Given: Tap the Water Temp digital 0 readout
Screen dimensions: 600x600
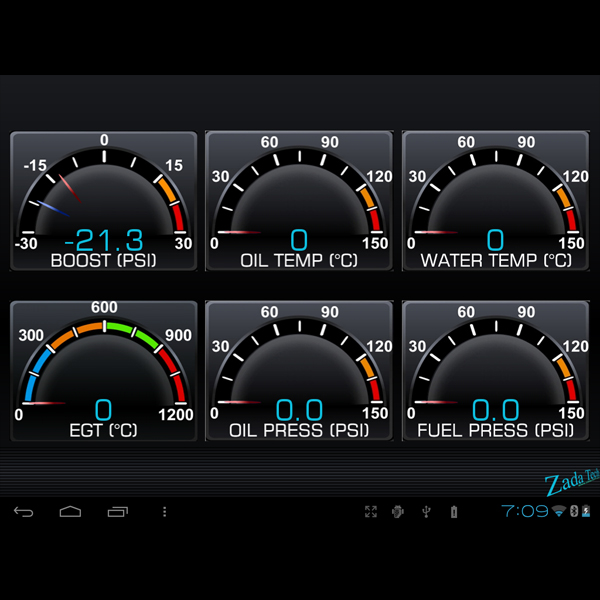Looking at the screenshot, I should (495, 240).
